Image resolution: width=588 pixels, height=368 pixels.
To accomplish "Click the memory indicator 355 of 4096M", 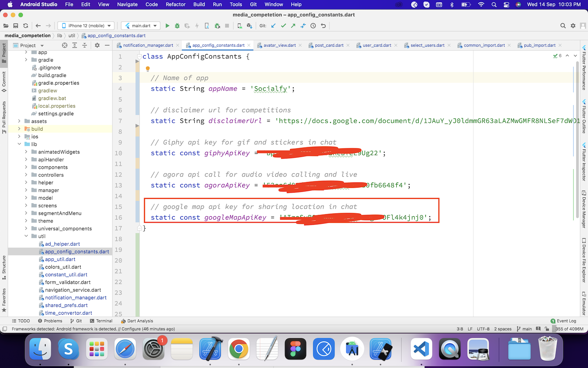I will coord(569,329).
